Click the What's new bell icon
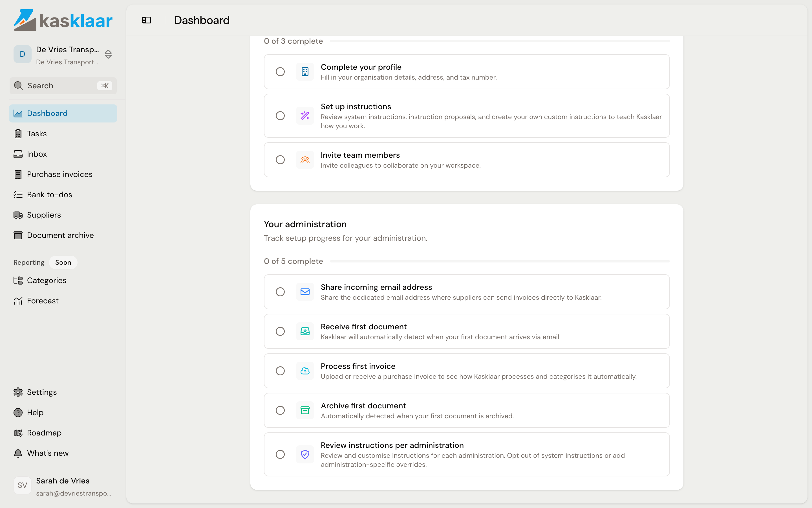 tap(18, 453)
